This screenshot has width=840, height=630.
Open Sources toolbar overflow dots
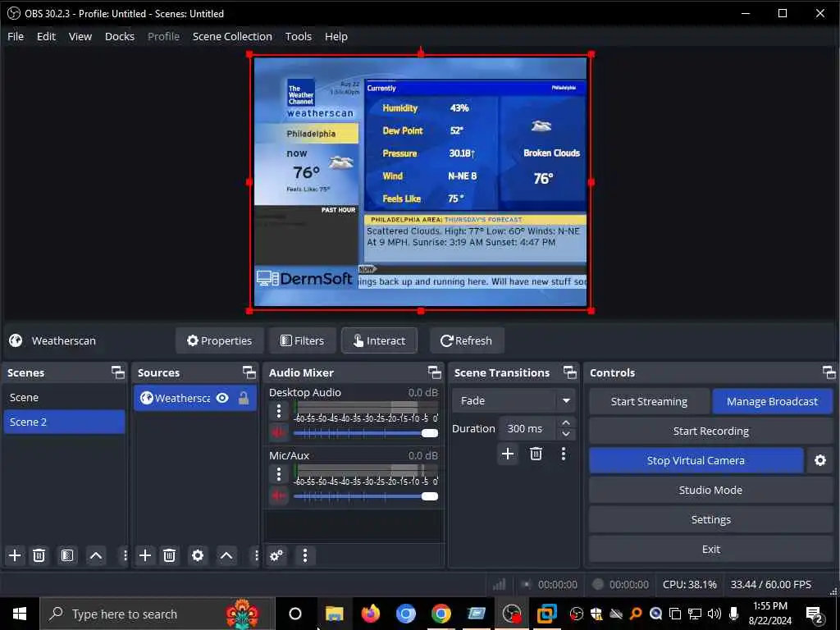(x=255, y=555)
